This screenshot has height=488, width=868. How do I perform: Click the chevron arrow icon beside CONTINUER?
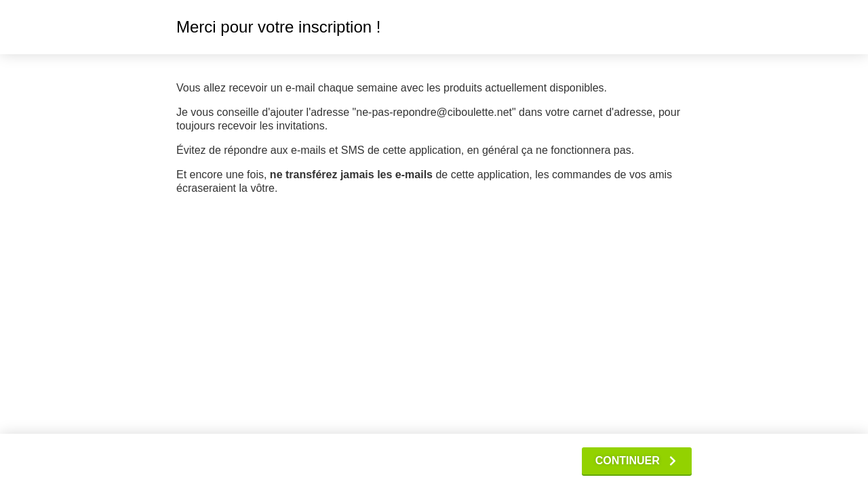pos(673,461)
